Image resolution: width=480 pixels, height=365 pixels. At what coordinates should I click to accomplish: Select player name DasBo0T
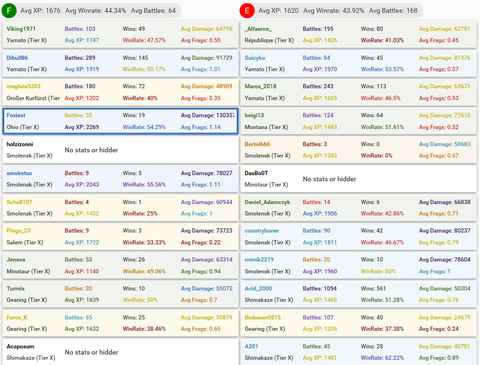[x=256, y=173]
